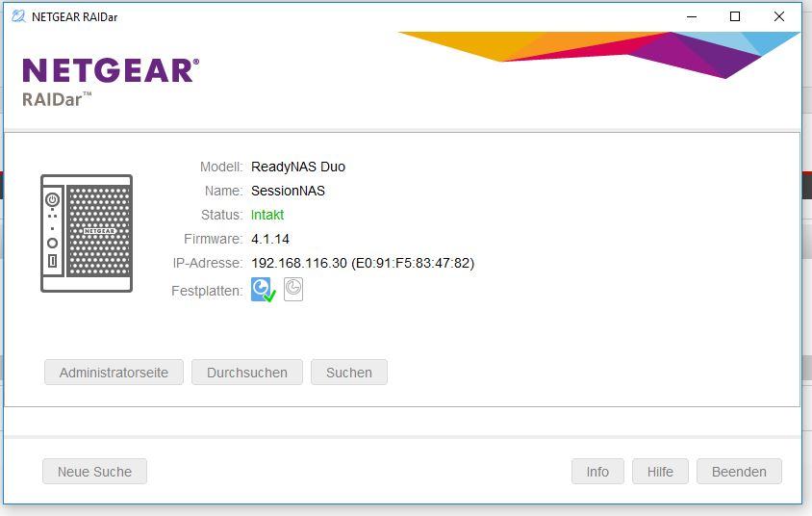
Task: Minimize the RAIDar window
Action: tap(692, 16)
